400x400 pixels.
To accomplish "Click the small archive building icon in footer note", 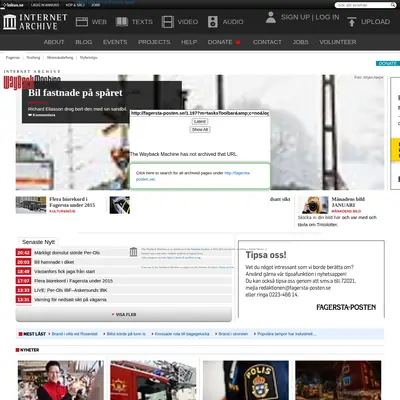I will [x=133, y=252].
